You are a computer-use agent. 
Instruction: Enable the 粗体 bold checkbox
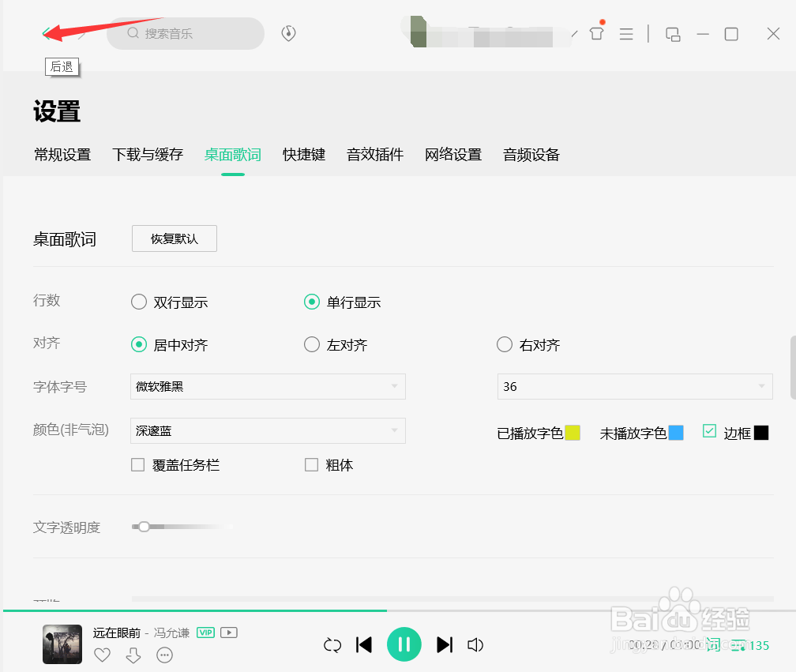click(311, 465)
